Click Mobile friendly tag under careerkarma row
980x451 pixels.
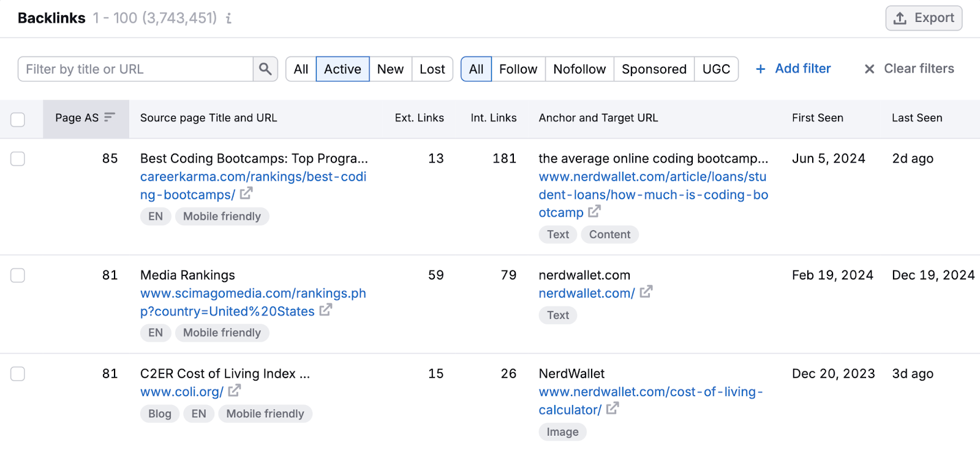point(222,216)
